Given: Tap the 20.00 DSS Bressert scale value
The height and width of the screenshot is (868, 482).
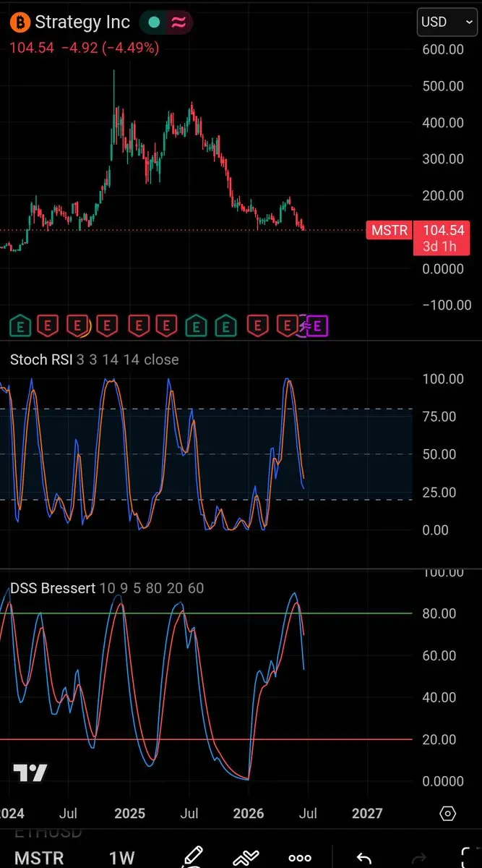Looking at the screenshot, I should [439, 739].
